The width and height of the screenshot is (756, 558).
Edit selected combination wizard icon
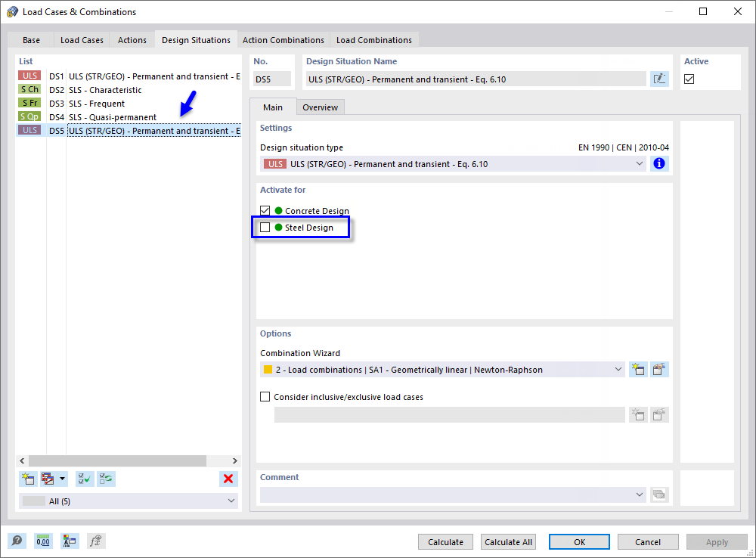point(659,370)
